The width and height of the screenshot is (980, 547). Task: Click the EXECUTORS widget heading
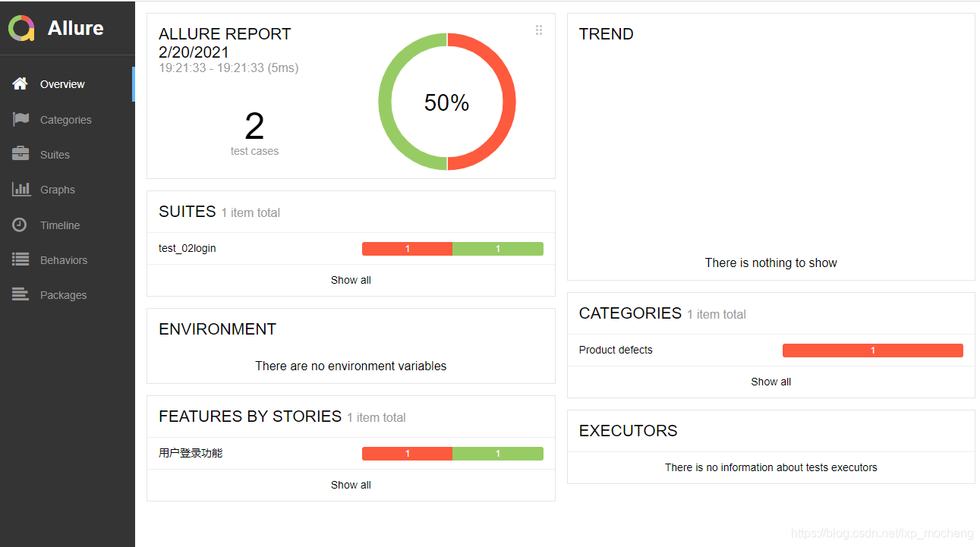point(628,431)
